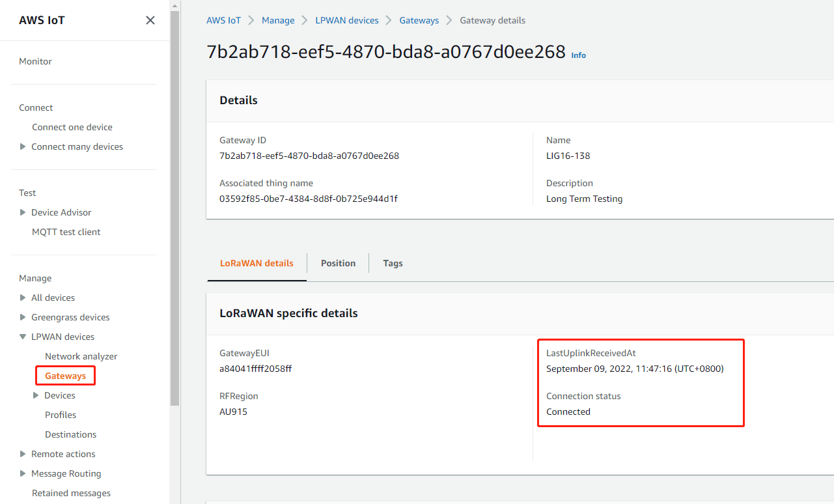
Task: Click the LoRaWAN specific details heading
Action: [x=288, y=313]
